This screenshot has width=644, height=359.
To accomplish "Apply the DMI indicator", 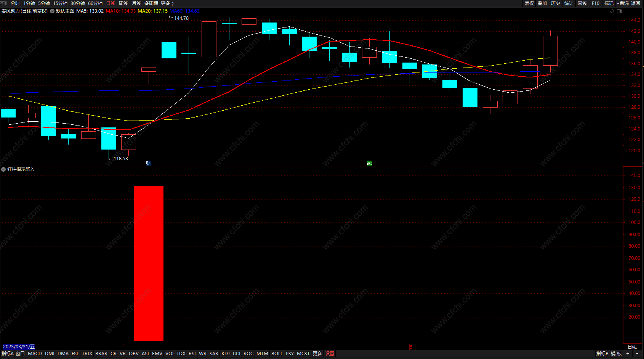I will tap(50, 354).
